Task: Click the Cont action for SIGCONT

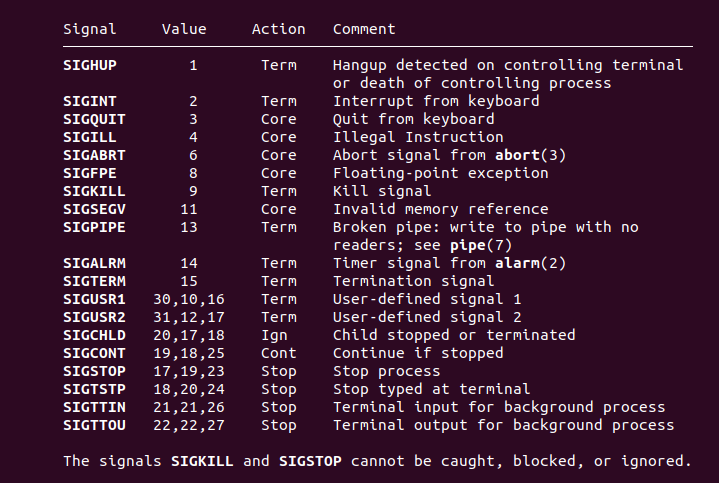Action: click(x=278, y=353)
